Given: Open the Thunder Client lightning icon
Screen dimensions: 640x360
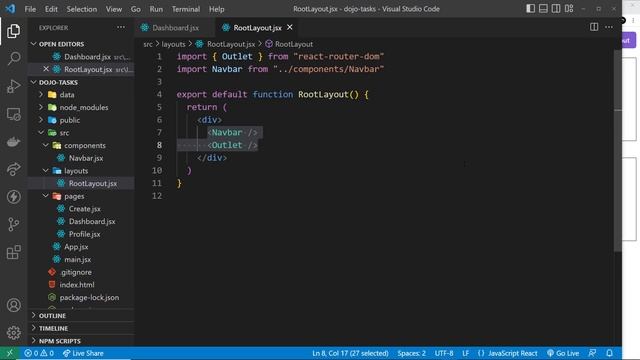Looking at the screenshot, I should pos(13,197).
